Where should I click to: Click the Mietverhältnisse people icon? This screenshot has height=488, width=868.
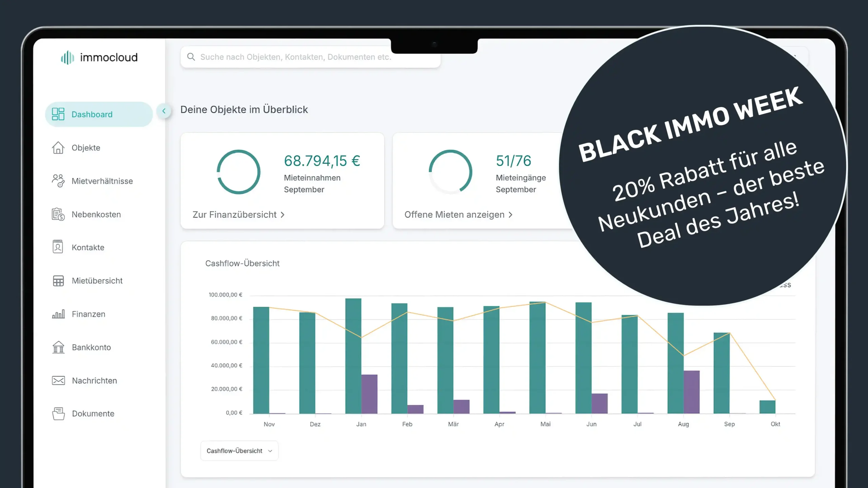(58, 181)
